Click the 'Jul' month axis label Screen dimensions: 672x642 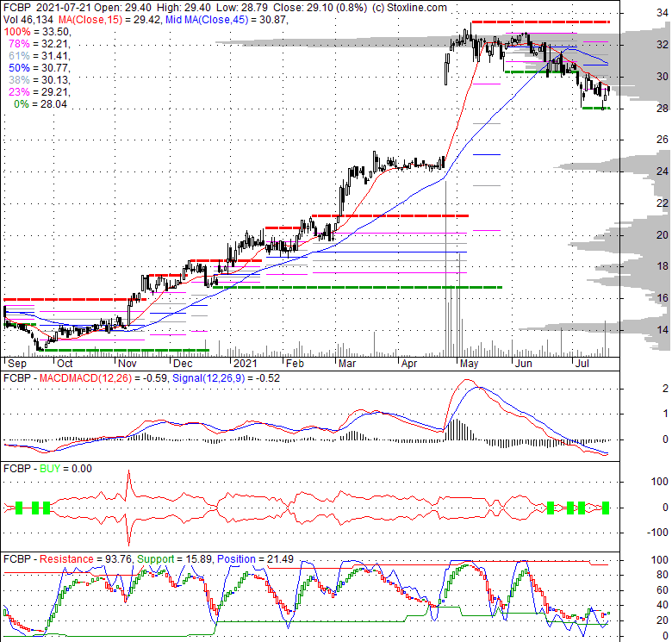582,364
